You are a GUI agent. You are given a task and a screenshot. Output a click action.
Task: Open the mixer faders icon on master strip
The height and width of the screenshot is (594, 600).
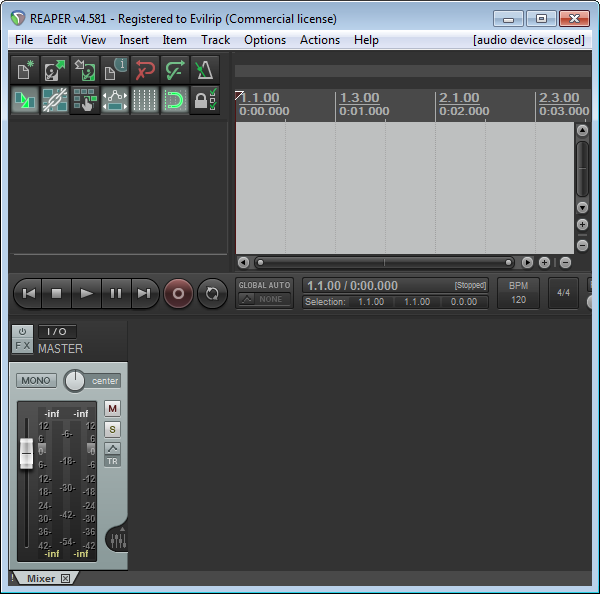point(117,540)
